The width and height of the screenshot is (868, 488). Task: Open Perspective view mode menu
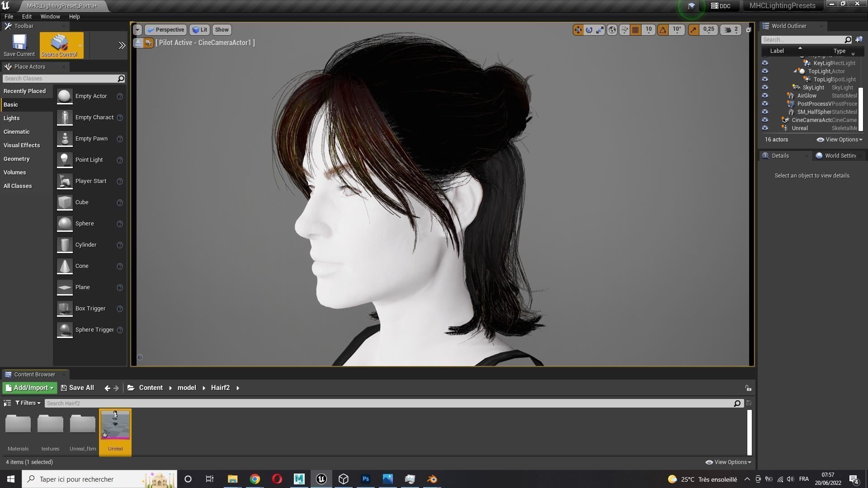(x=165, y=30)
